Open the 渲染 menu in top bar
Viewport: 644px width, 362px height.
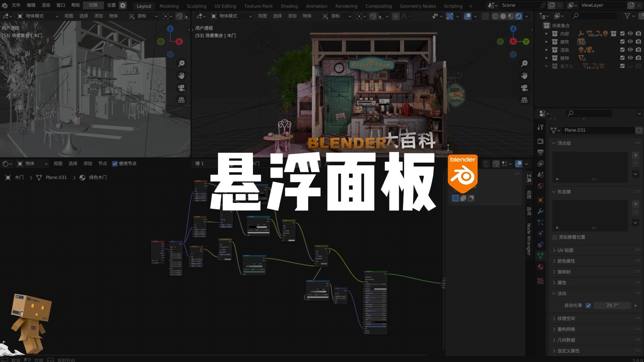coord(46,5)
